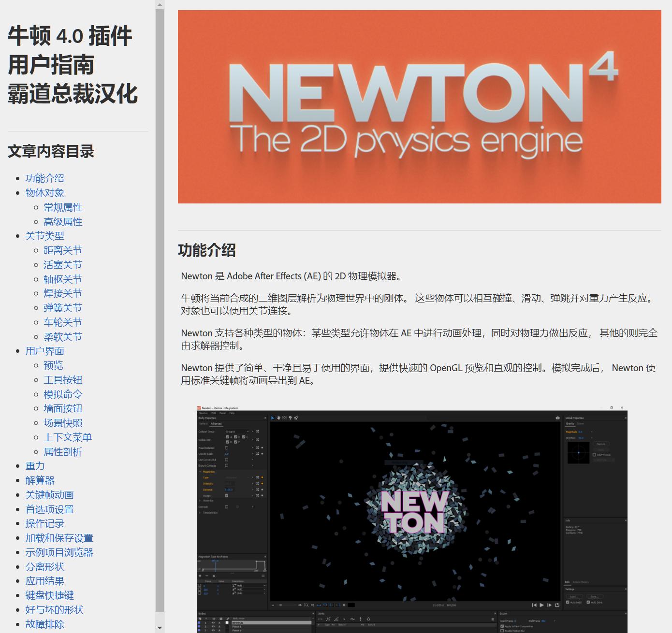Navigate to the 应用结果 link

tap(44, 581)
